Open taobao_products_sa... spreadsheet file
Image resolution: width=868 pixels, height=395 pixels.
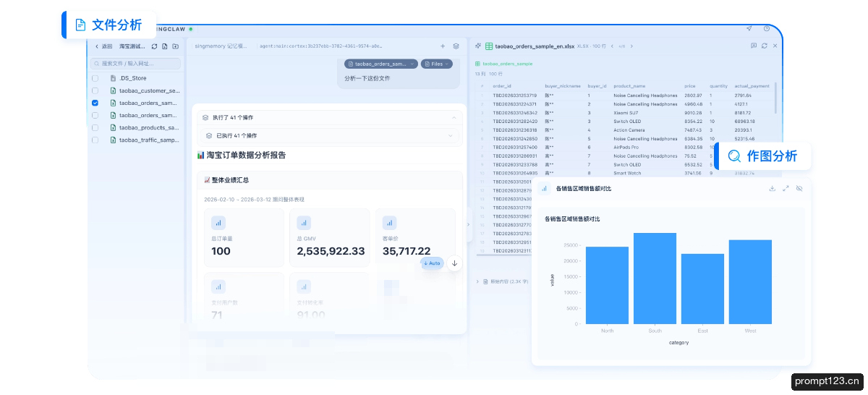[x=145, y=127]
